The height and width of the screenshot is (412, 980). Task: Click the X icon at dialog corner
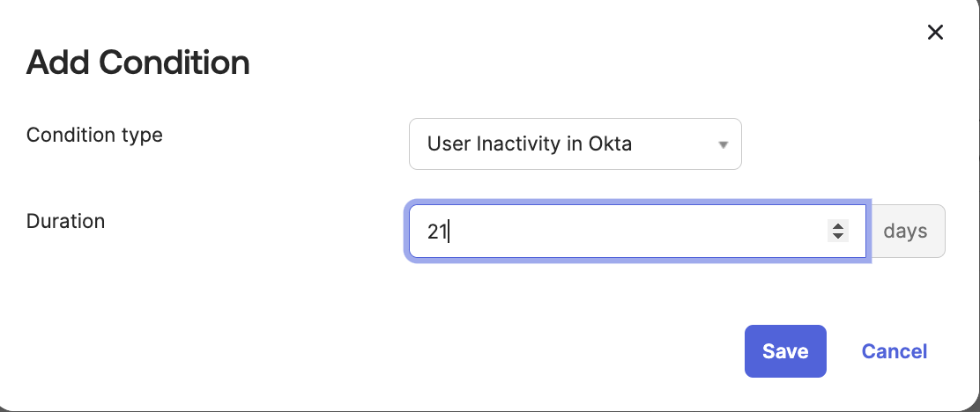pyautogui.click(x=935, y=33)
